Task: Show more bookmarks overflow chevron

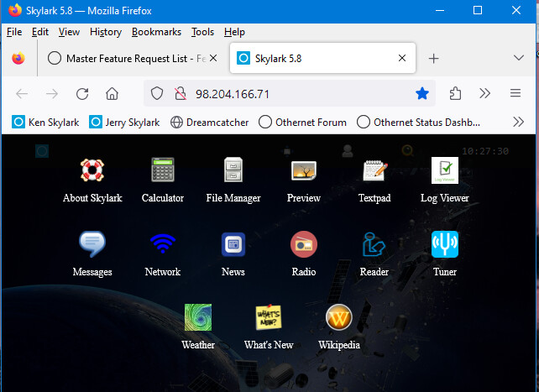Action: click(518, 122)
